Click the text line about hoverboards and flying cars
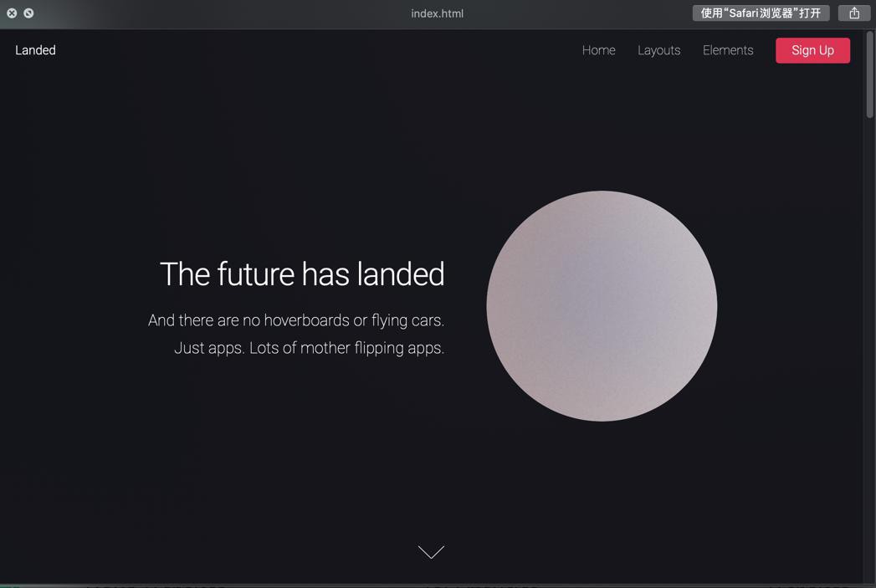876x588 pixels. click(x=296, y=320)
